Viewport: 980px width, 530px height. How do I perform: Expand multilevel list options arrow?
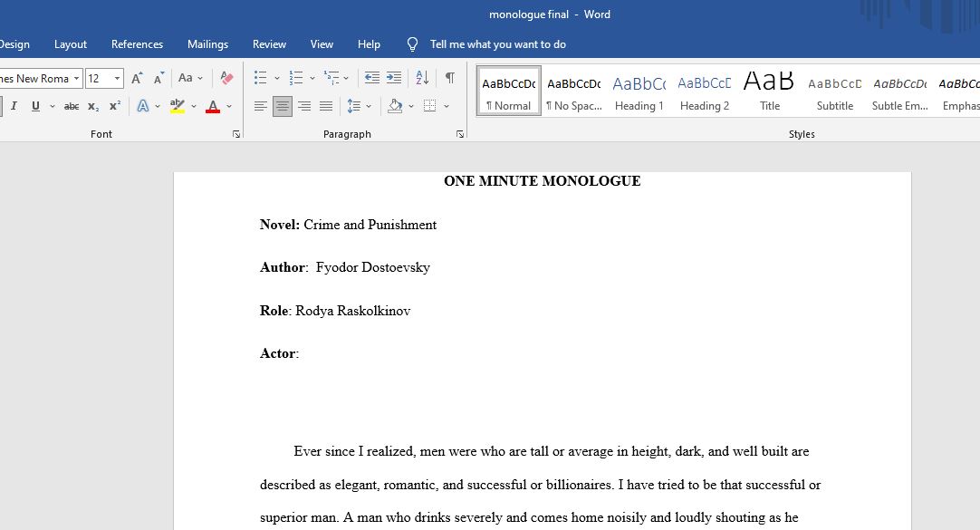tap(346, 78)
